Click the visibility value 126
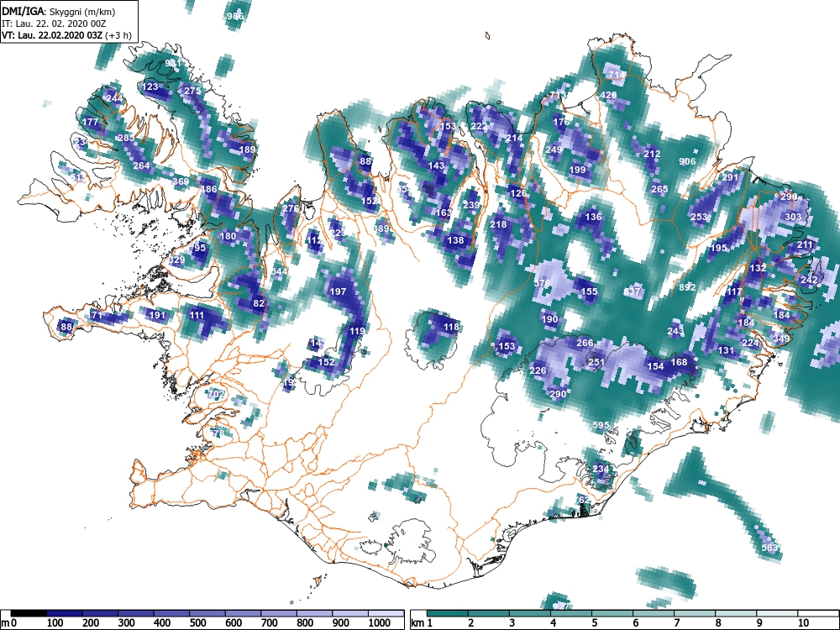 pyautogui.click(x=518, y=193)
